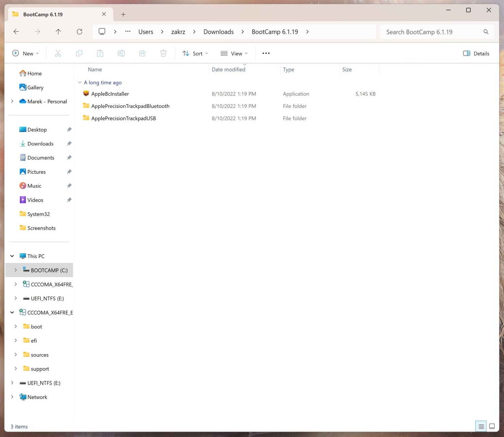
Task: Click the Paste clipboard icon
Action: click(100, 53)
